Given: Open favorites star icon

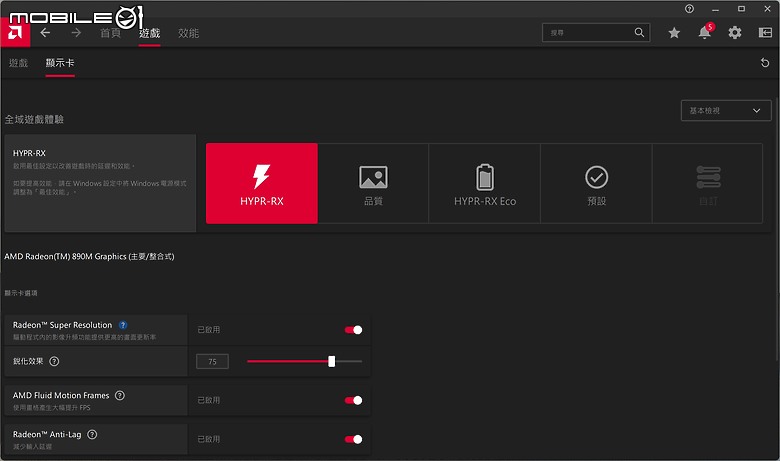Looking at the screenshot, I should pos(674,33).
